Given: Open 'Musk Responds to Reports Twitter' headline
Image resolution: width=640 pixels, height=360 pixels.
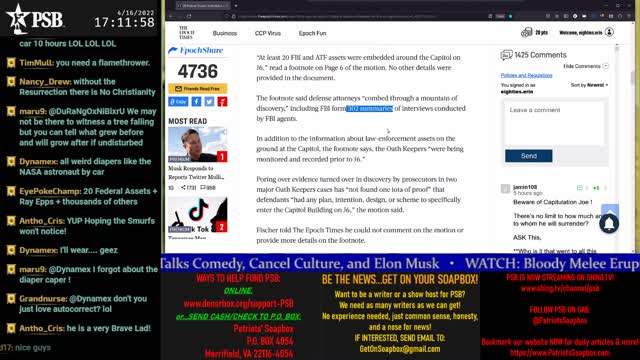Looking at the screenshot, I should 196,173.
